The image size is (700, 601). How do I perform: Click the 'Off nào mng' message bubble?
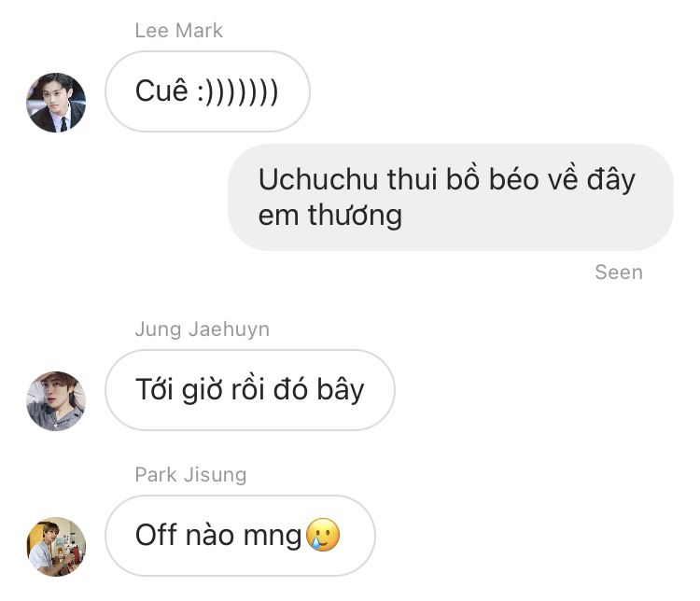pos(240,536)
